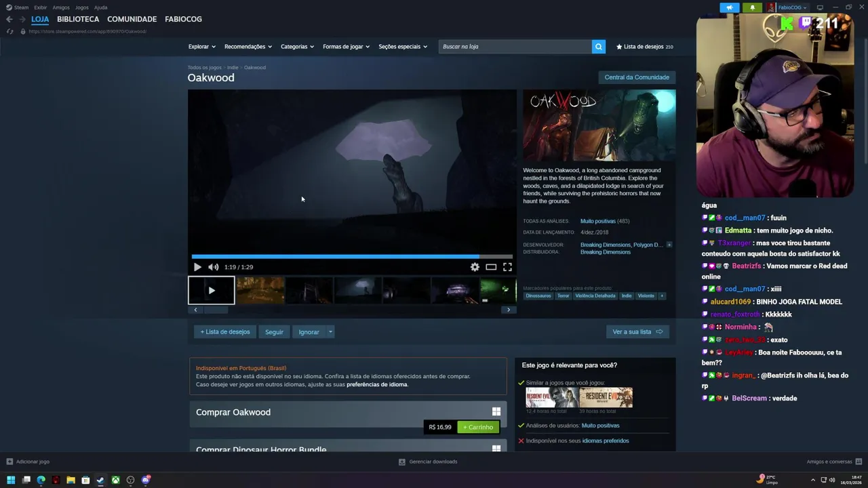The height and width of the screenshot is (488, 868).
Task: Open the FABIOCOG profile tab
Action: [x=183, y=19]
